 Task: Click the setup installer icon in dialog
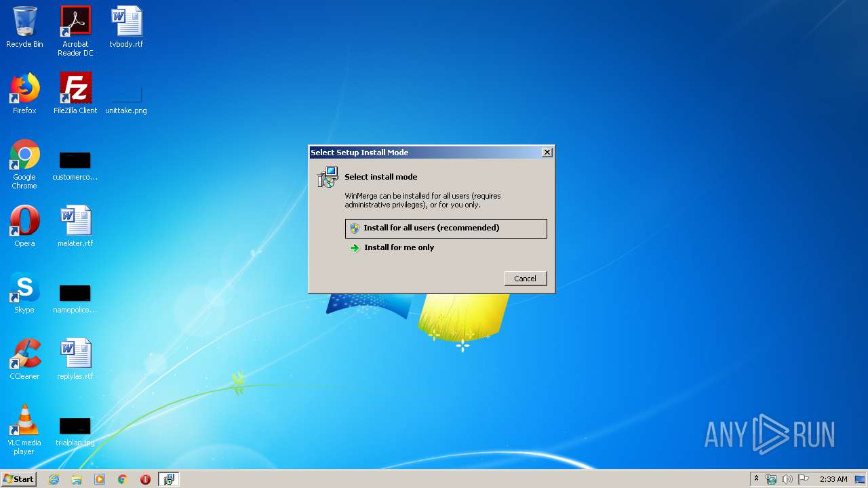[x=328, y=178]
